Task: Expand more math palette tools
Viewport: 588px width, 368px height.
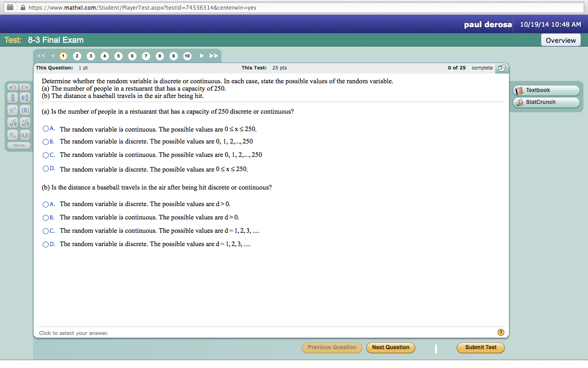Action: click(18, 145)
